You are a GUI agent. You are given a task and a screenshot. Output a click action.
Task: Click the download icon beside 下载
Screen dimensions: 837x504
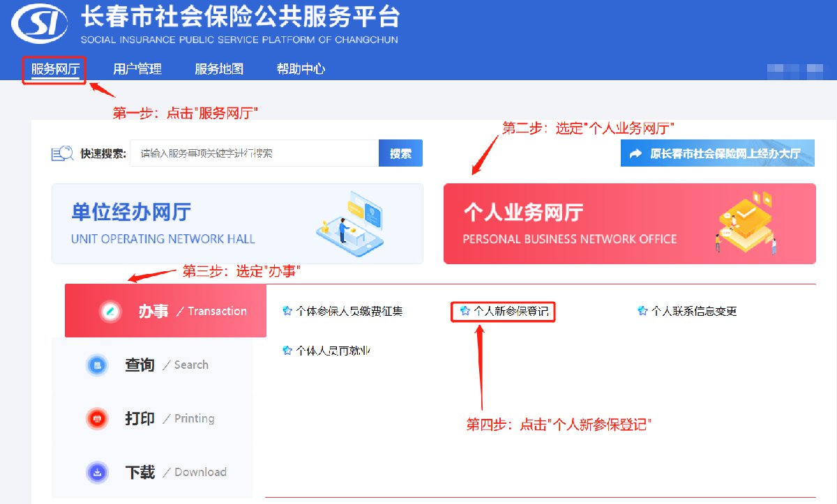97,472
